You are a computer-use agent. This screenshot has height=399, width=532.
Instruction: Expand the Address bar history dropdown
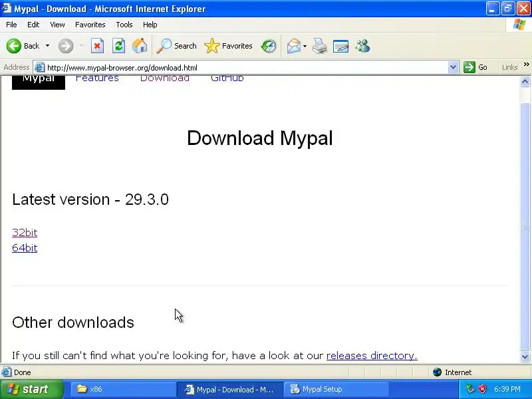tap(453, 68)
